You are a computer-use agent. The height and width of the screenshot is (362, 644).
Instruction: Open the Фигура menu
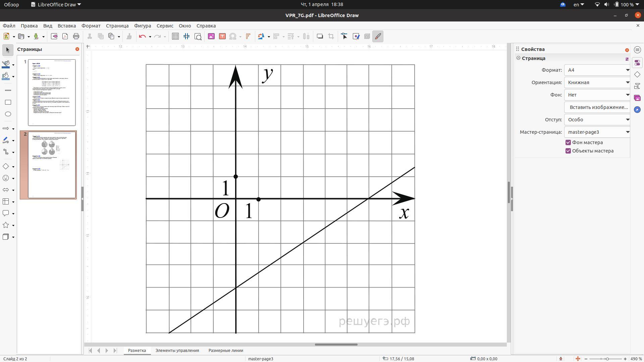pyautogui.click(x=143, y=26)
